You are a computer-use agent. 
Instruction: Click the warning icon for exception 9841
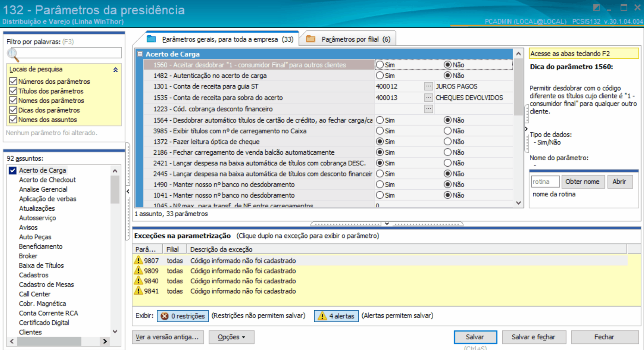pyautogui.click(x=138, y=291)
